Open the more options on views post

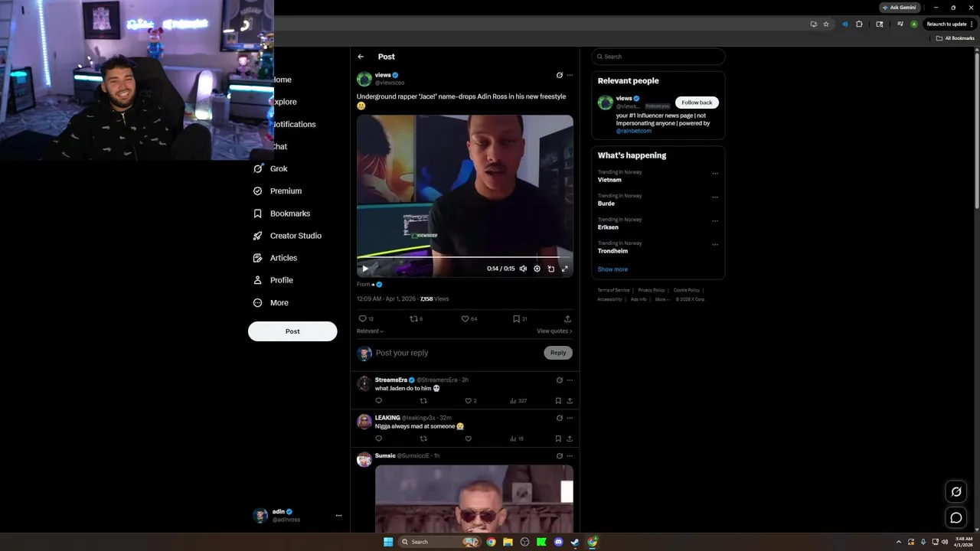point(570,75)
